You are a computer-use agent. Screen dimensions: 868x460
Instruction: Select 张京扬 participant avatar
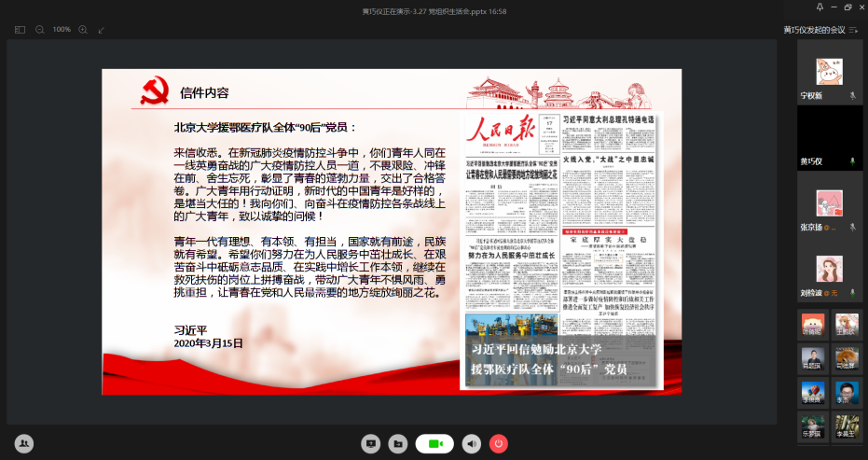coord(829,203)
